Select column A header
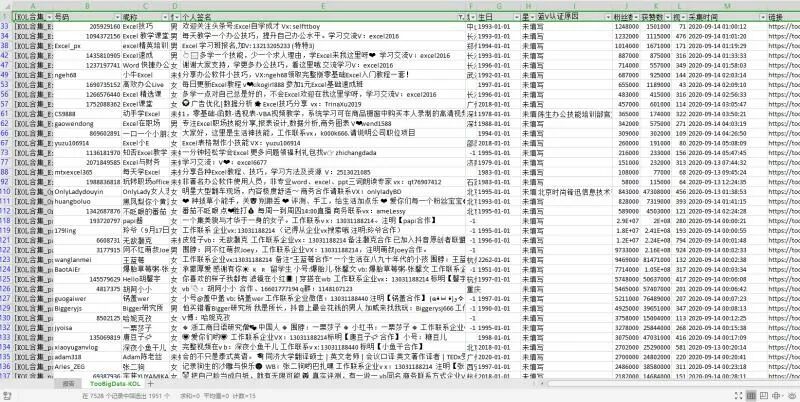This screenshot has height=402, width=800. (33, 6)
